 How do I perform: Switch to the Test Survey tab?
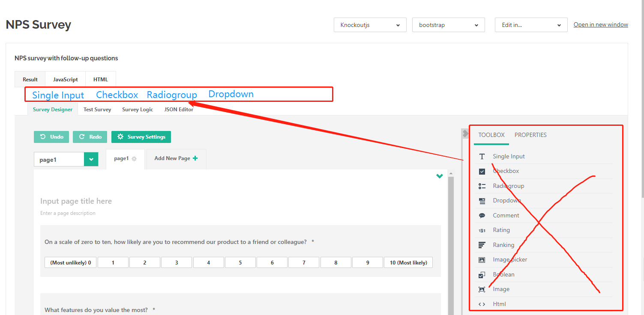click(97, 109)
